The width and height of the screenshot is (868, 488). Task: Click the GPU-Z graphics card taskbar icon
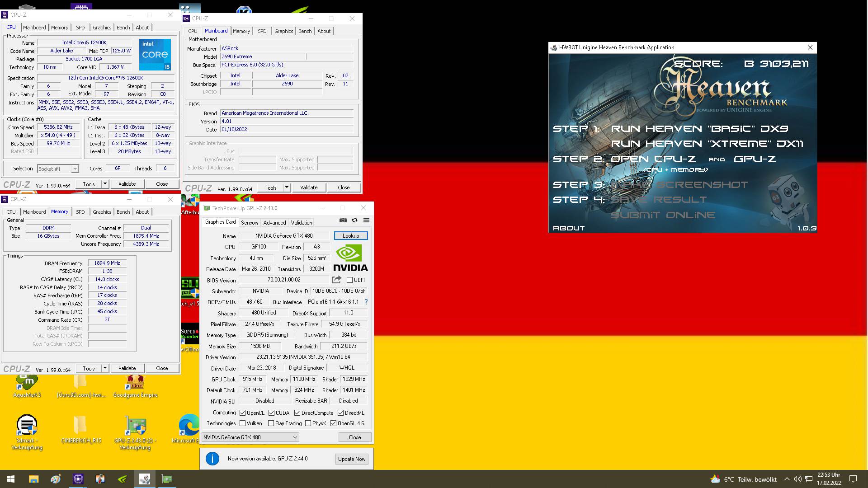[x=167, y=479]
